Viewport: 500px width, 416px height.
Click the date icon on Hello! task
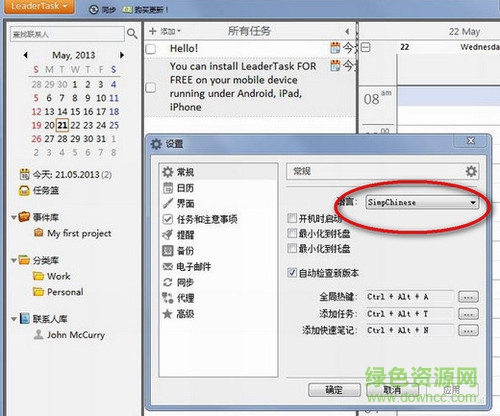(335, 48)
